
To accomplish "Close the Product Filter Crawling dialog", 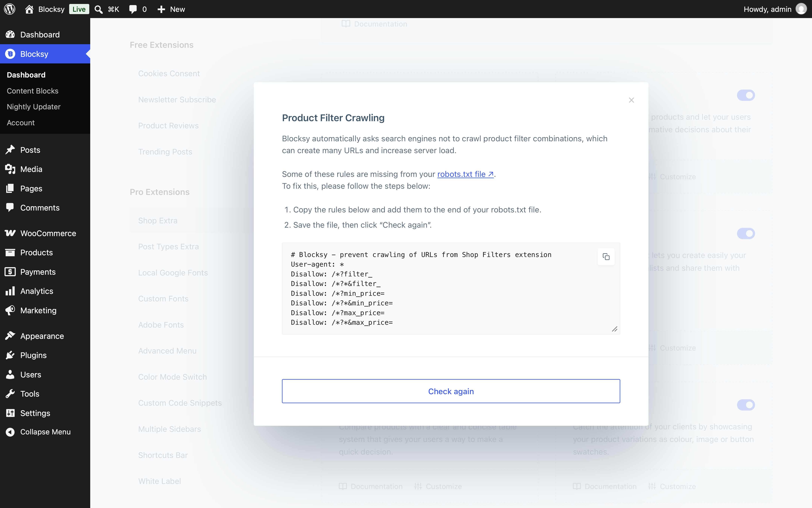I will (x=632, y=100).
